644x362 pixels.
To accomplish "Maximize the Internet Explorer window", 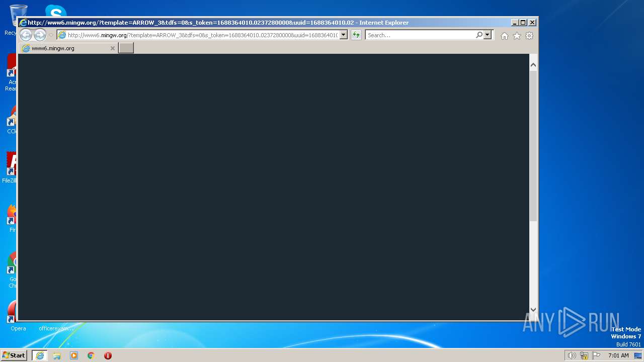I will [x=523, y=23].
